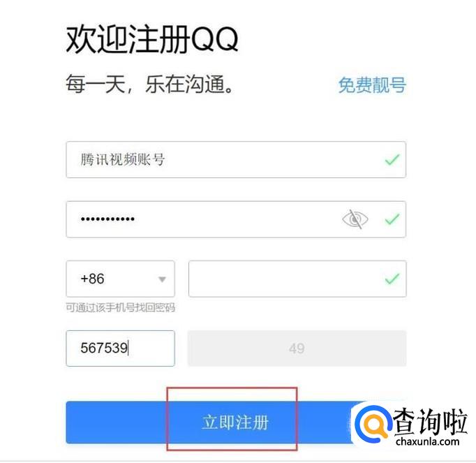
Task: Submit with the 立即注册 button
Action: (x=209, y=422)
